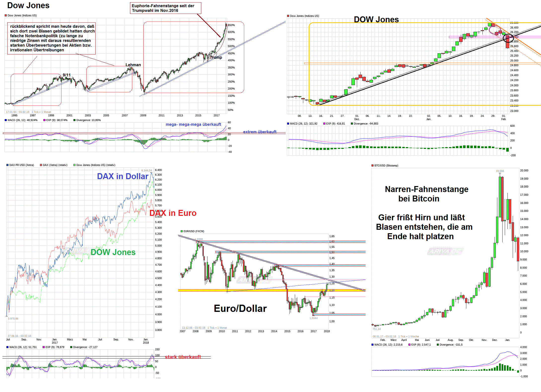
Task: Click the '1,65' label on the EUR/USD price scale
Action: pos(332,236)
